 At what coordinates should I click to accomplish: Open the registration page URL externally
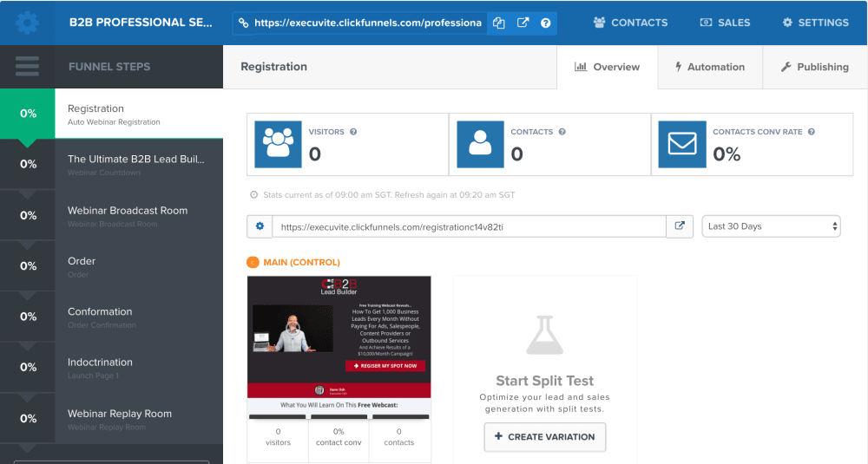coord(680,226)
